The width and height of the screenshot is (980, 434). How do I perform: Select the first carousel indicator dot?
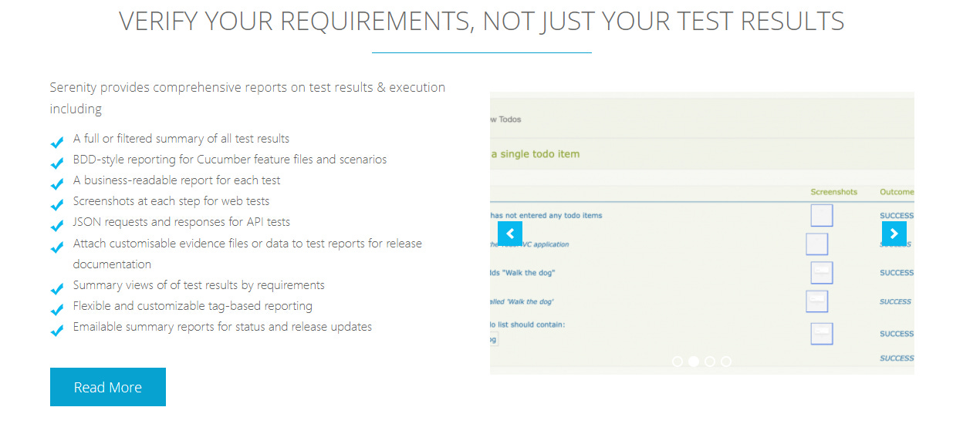pos(678,361)
